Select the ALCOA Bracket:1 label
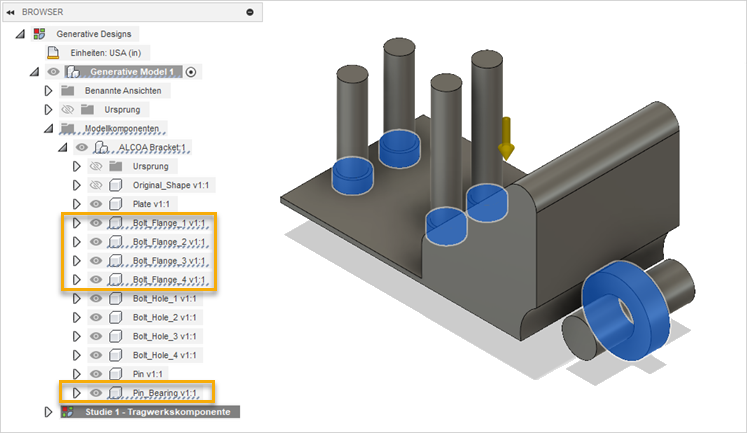 152,148
